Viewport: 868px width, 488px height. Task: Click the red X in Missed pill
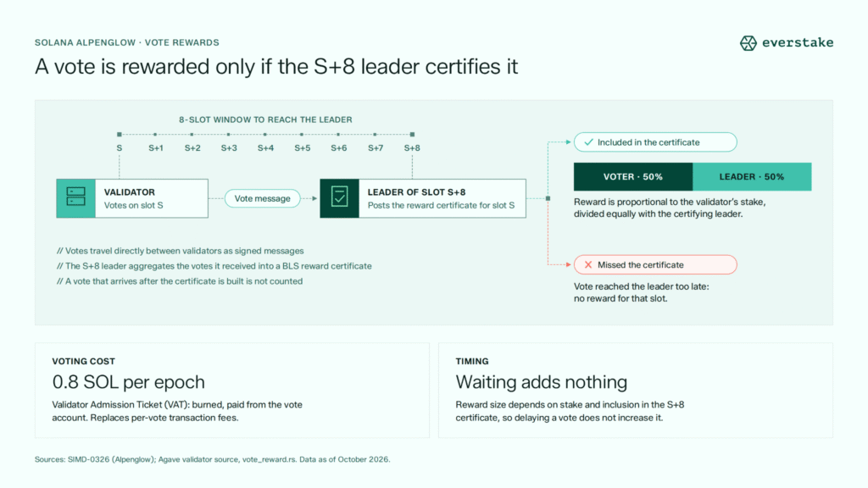coord(588,264)
